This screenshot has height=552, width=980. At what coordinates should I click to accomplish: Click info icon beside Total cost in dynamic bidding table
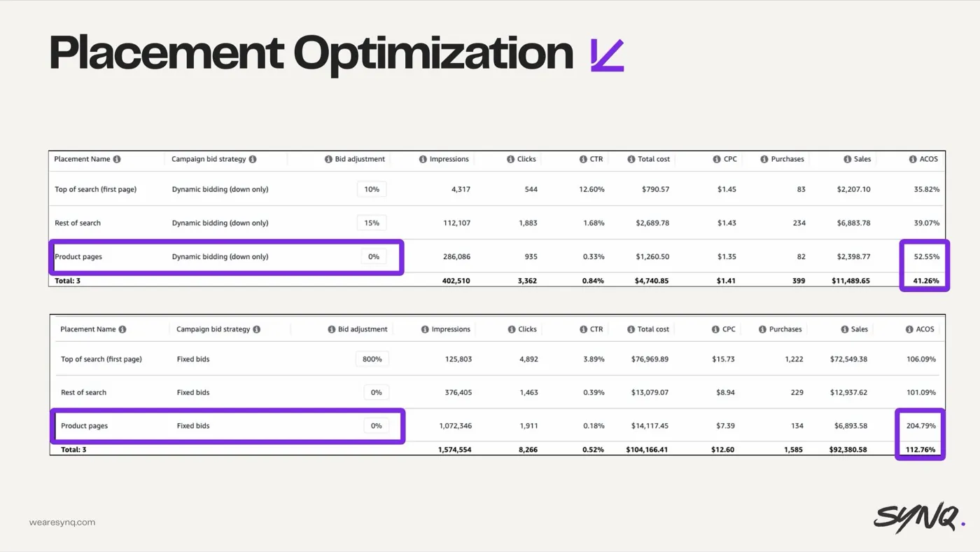click(x=631, y=159)
